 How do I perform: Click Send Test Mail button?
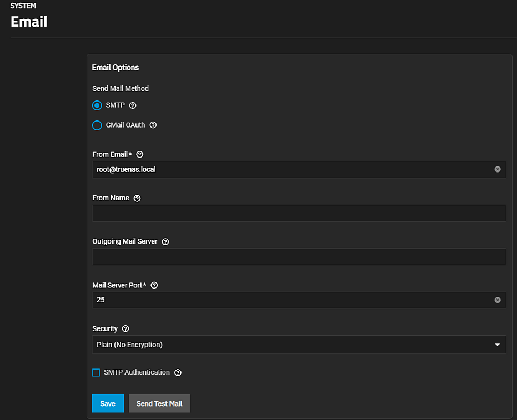159,404
